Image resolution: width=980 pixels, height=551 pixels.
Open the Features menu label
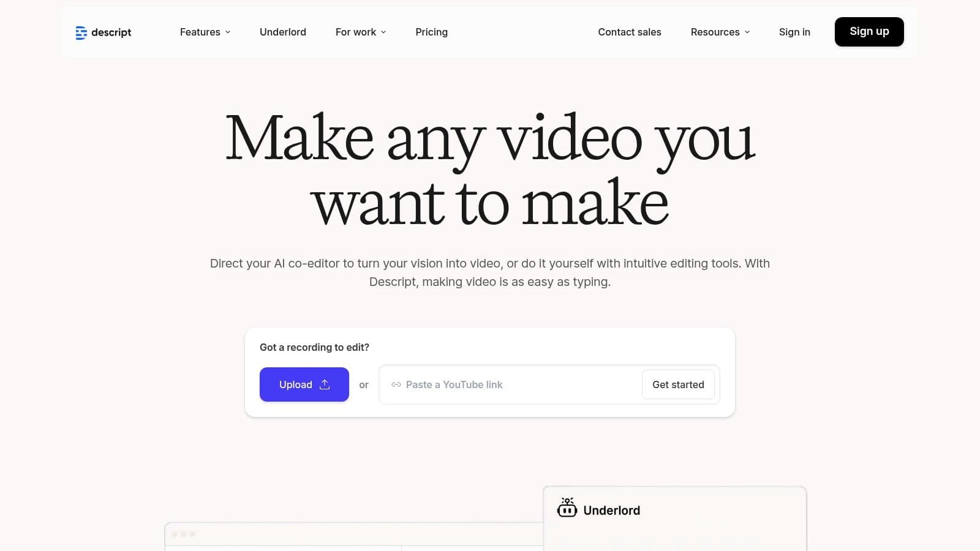[200, 32]
